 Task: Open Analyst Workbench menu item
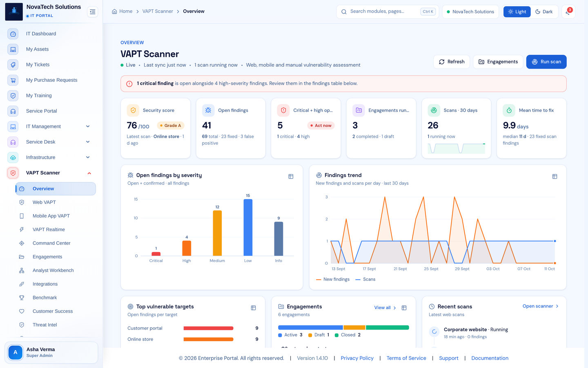pyautogui.click(x=56, y=271)
